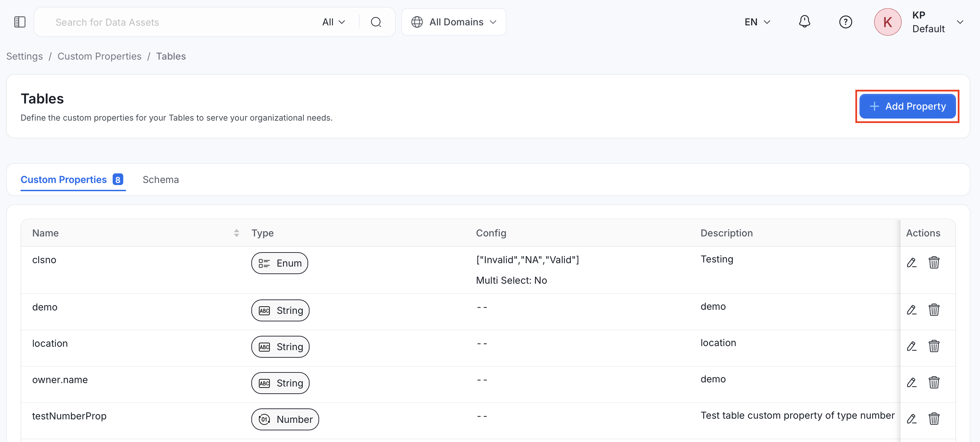Switch to the Custom Properties tab

click(x=72, y=180)
